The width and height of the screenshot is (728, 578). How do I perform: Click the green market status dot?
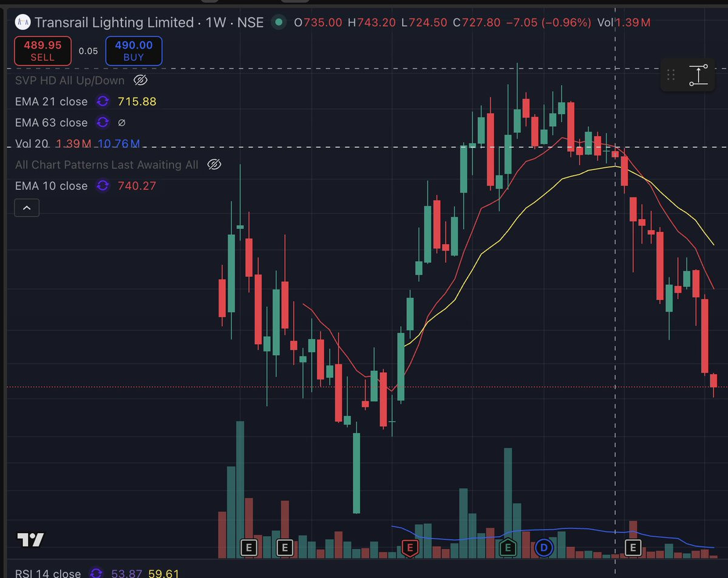tap(279, 21)
